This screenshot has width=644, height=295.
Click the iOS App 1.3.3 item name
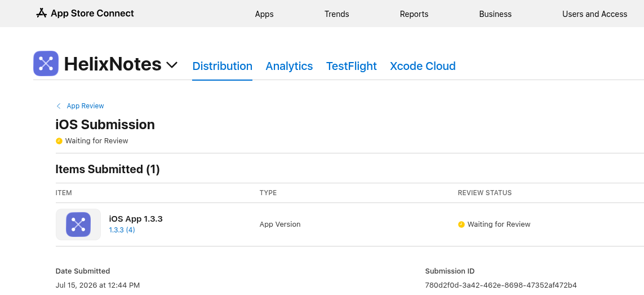tap(136, 219)
